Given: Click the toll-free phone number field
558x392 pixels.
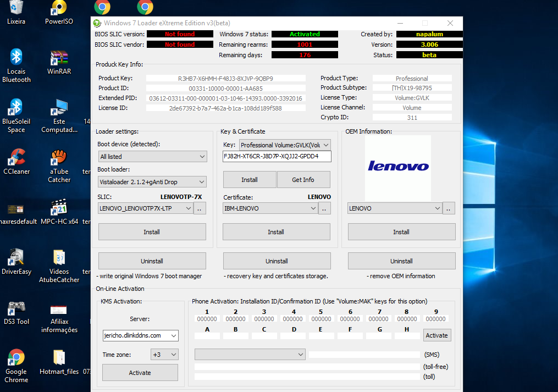Looking at the screenshot, I should click(x=307, y=367).
